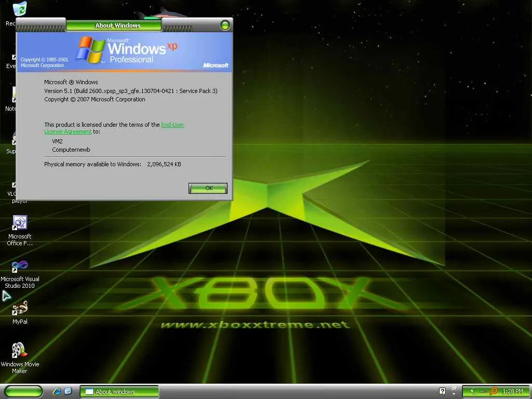
Task: Launch the Windows Movie Maker shortcut
Action: click(20, 358)
